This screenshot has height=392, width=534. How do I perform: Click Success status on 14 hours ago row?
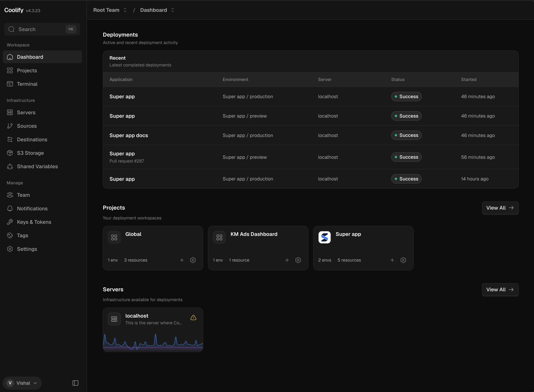click(x=406, y=179)
